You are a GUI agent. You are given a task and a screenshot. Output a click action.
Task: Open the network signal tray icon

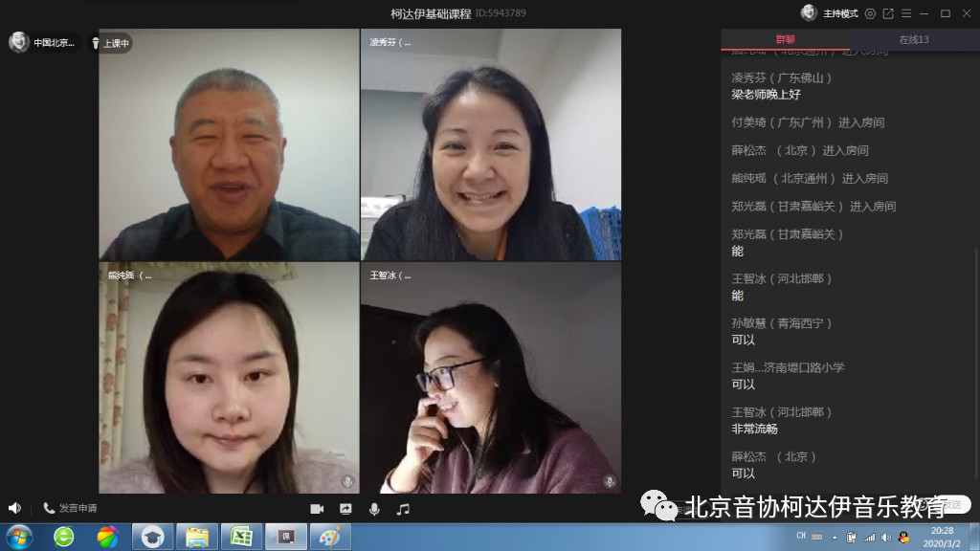click(x=869, y=538)
